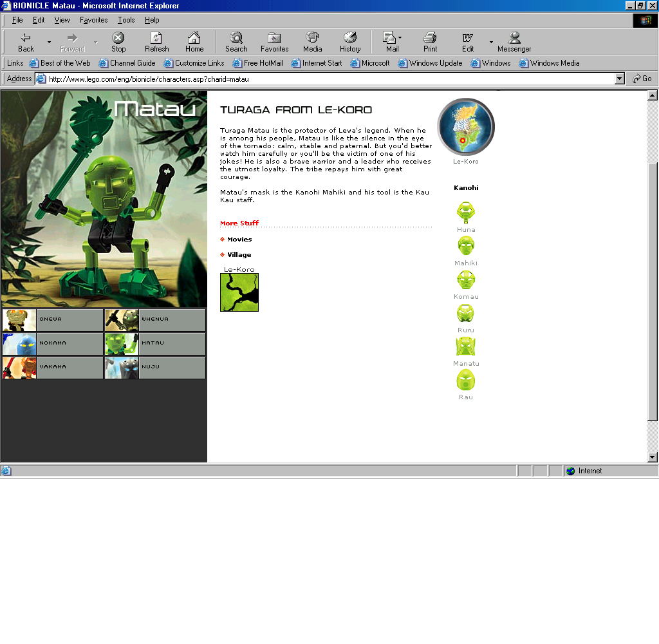Click the Le-Koro island globe map
The height and width of the screenshot is (644, 659).
point(466,127)
